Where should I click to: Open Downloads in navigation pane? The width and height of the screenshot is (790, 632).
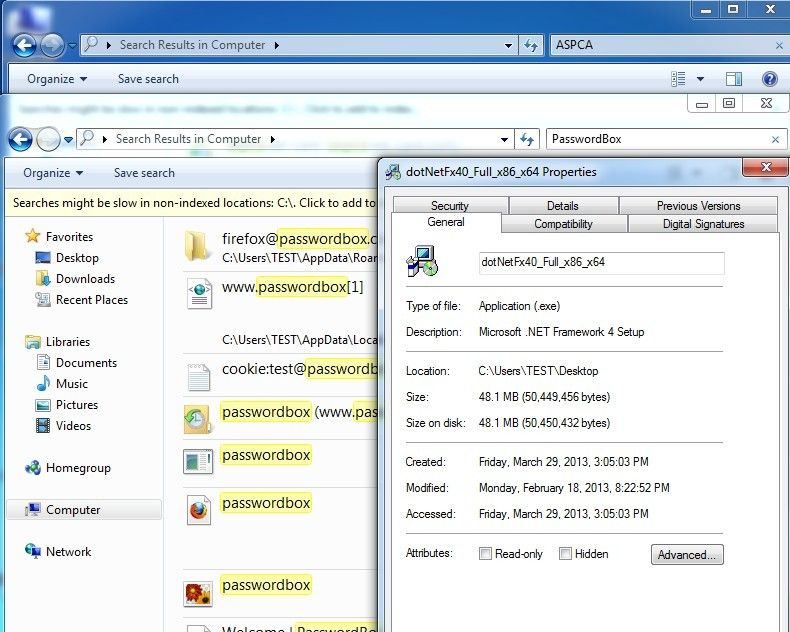[75, 279]
